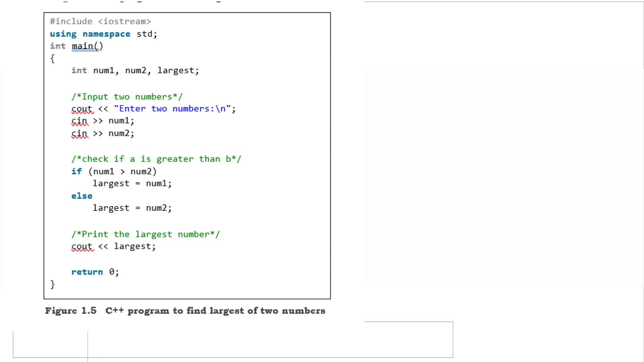Click the "cin >> num1;" line
This screenshot has height=362, width=644.
point(103,121)
